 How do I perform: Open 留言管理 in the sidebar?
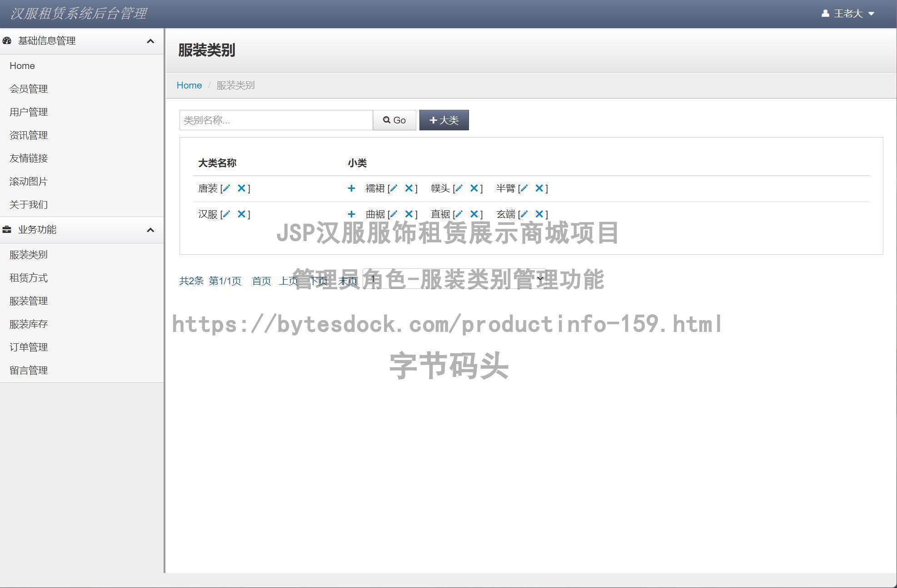29,371
